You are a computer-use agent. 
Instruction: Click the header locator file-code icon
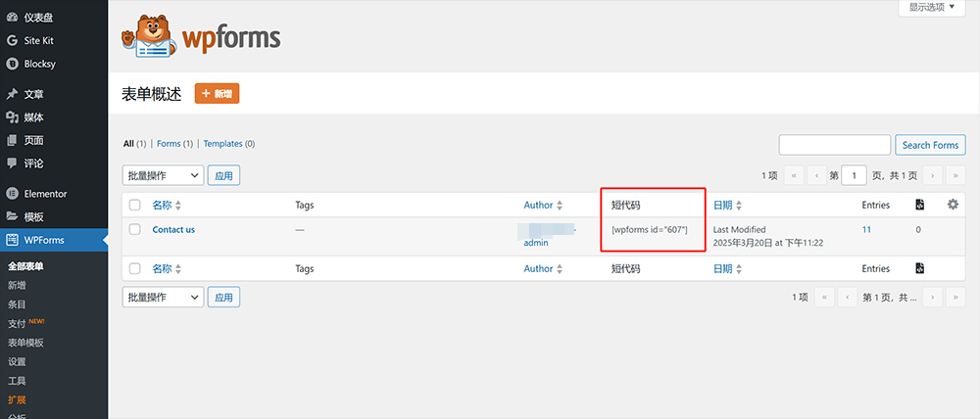point(919,205)
